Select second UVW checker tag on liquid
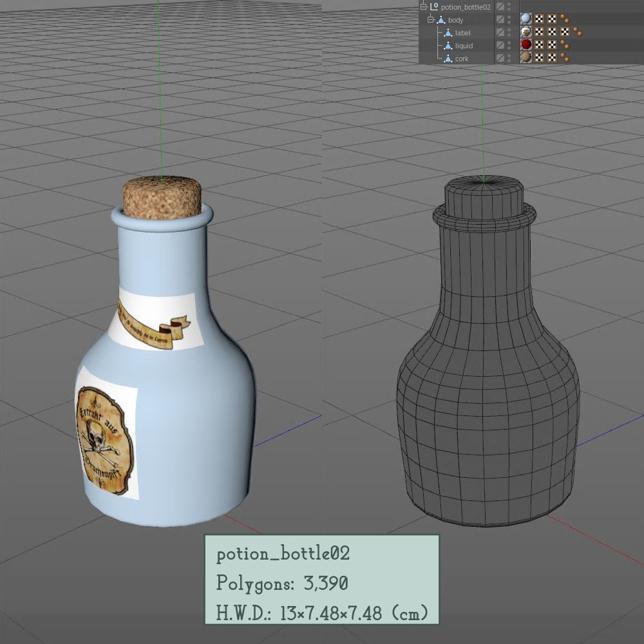 pyautogui.click(x=552, y=44)
